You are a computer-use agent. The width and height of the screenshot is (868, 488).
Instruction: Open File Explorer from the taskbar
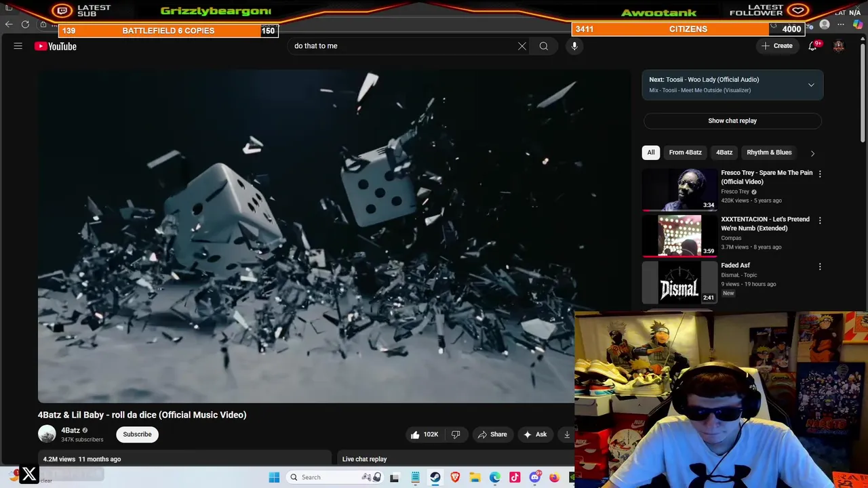475,477
